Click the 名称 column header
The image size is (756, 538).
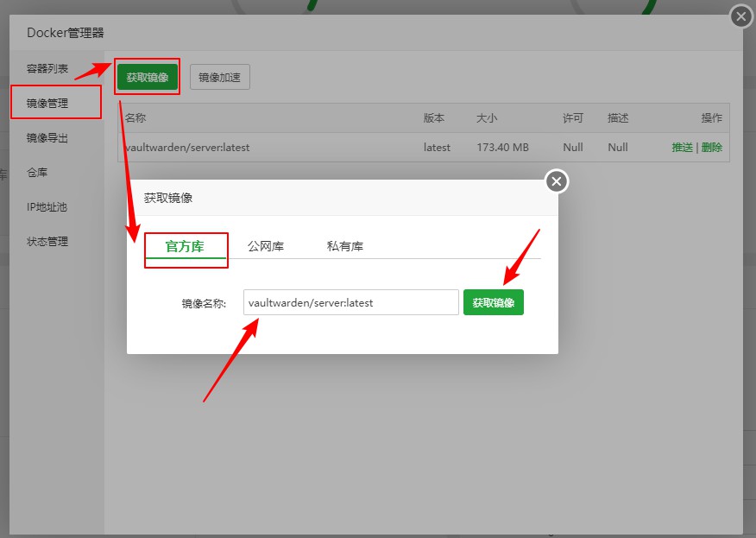coord(135,118)
